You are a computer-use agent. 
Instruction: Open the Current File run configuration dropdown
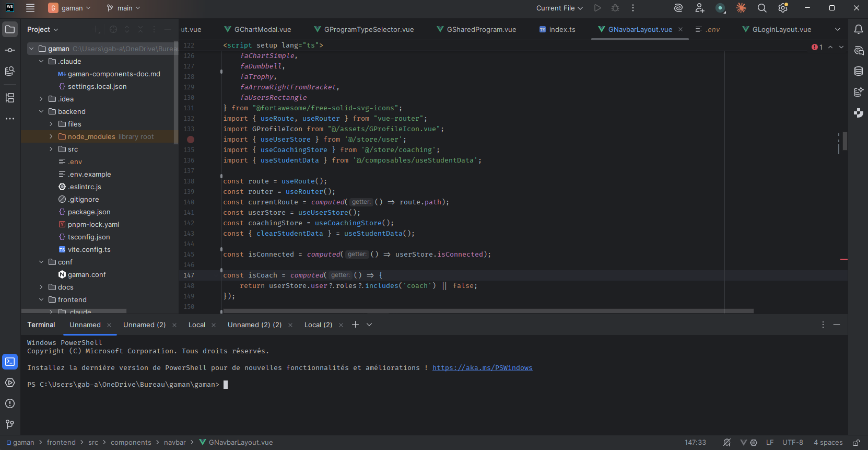559,8
